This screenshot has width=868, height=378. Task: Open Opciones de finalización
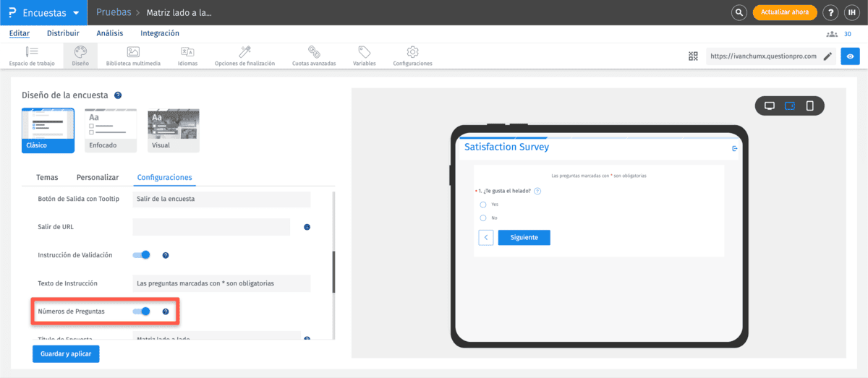pos(244,56)
